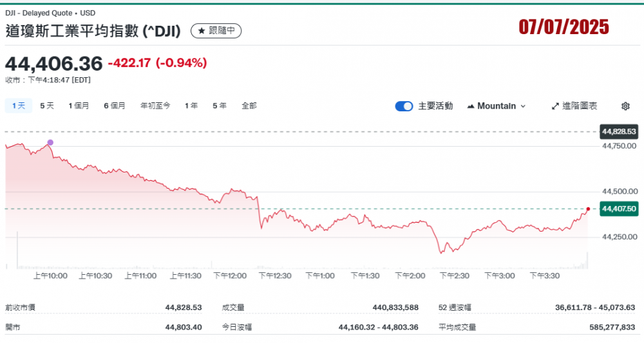Show the 5年 chart range

coord(220,106)
